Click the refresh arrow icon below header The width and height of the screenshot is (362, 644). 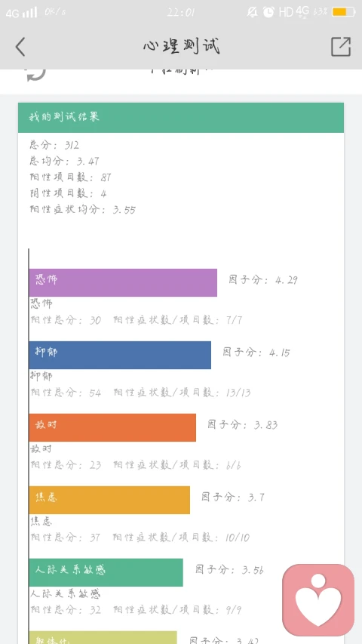[x=36, y=74]
